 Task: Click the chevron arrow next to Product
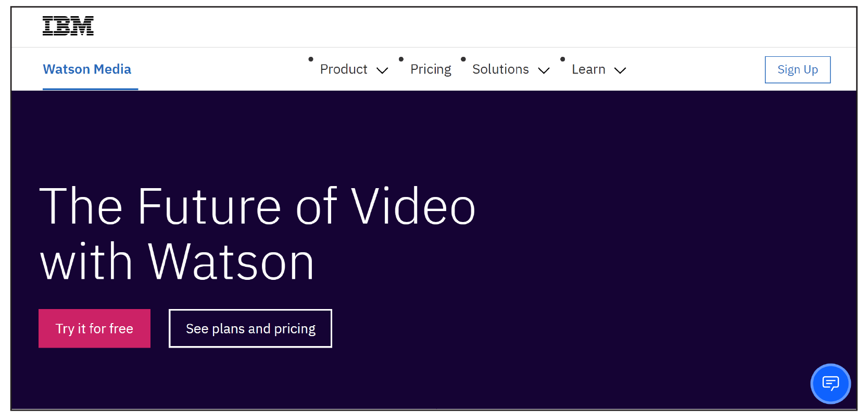click(383, 70)
